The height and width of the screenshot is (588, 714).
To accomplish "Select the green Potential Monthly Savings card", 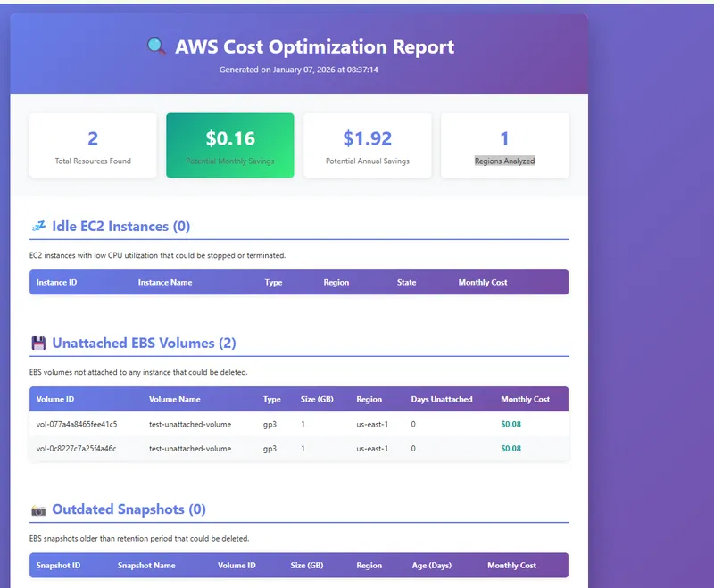I will 230,145.
